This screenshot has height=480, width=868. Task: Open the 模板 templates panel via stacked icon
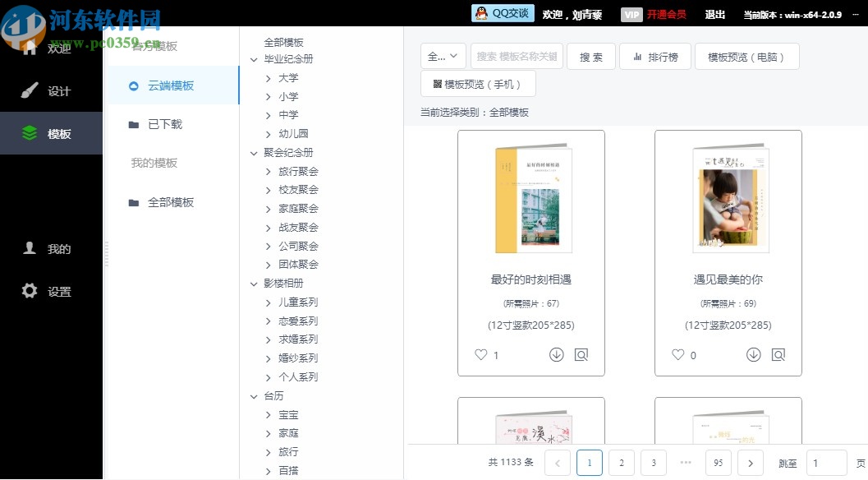tap(30, 132)
